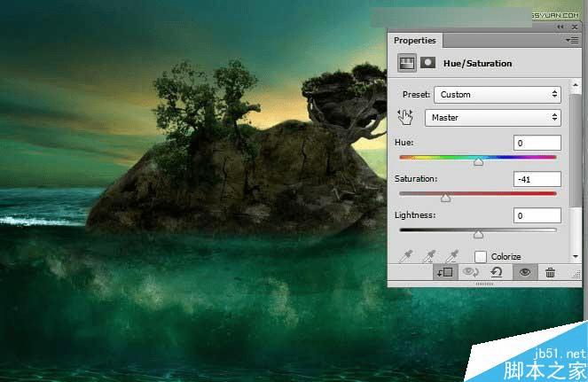Viewport: 588px width, 382px height.
Task: Enable the Colorize checkbox
Action: [x=481, y=257]
